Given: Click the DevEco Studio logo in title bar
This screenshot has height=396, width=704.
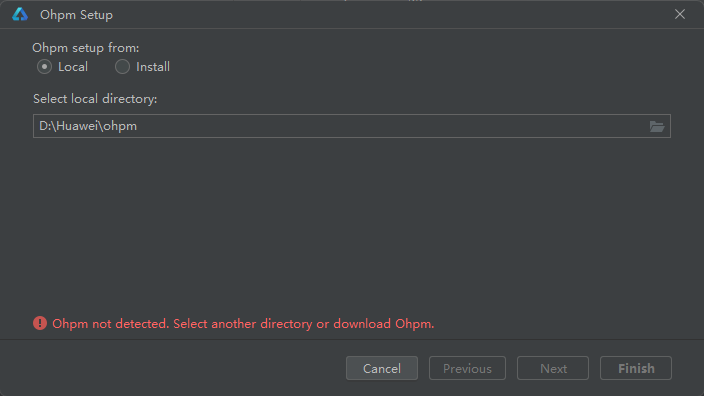Looking at the screenshot, I should pos(20,14).
